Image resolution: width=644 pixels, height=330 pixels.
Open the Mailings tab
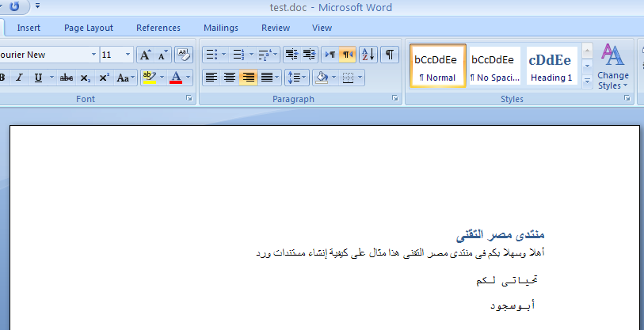point(221,28)
